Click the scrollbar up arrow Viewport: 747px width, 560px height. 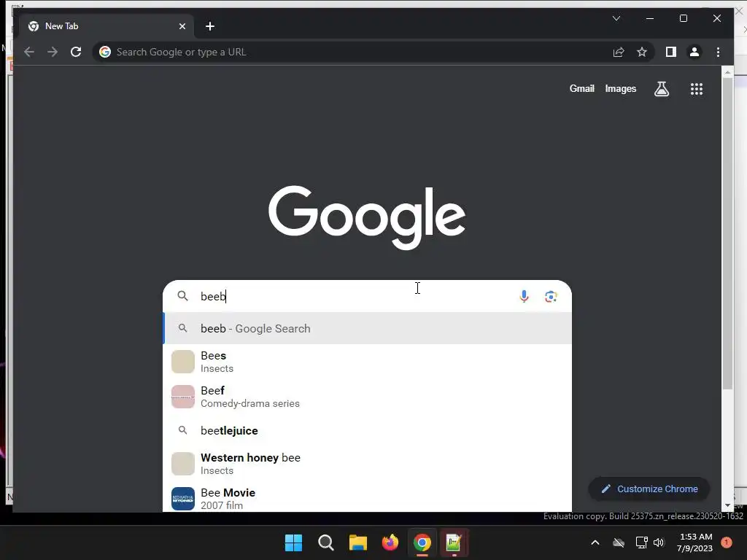(727, 72)
